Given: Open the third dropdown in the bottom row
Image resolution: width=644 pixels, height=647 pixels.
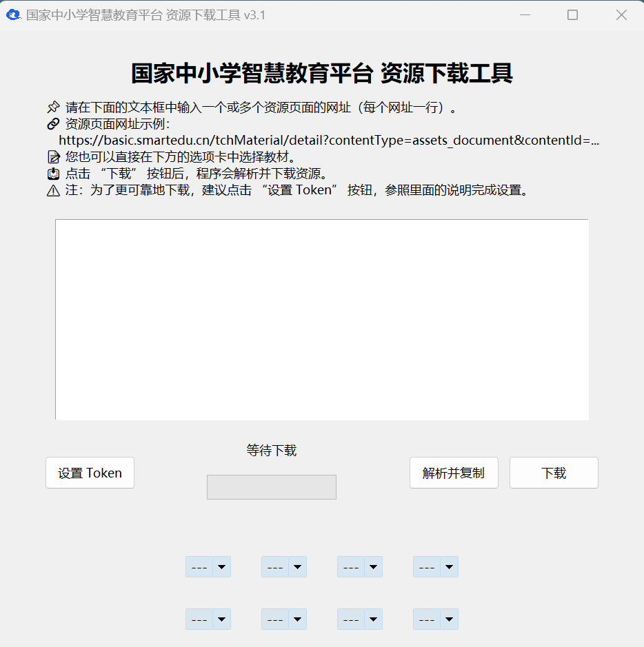Looking at the screenshot, I should point(360,619).
